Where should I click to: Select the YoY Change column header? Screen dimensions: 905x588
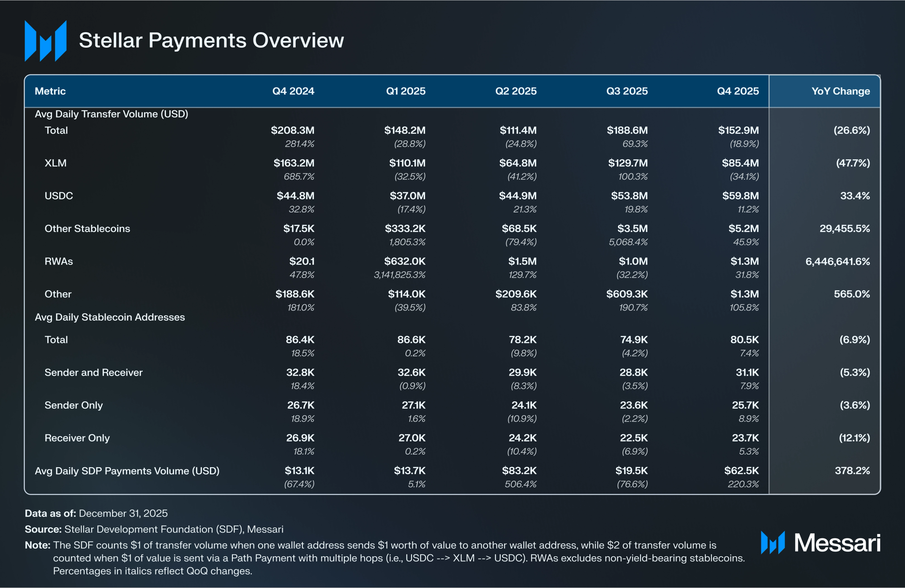point(840,91)
